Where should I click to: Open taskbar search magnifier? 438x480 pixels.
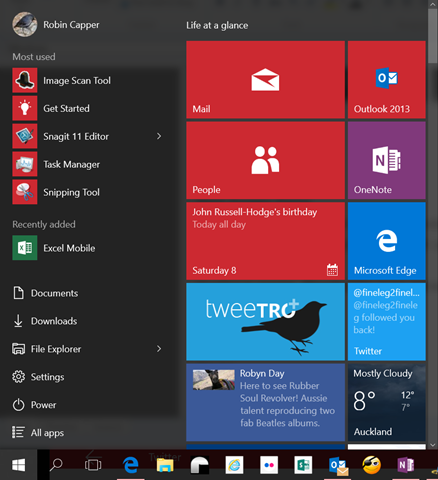(56, 465)
